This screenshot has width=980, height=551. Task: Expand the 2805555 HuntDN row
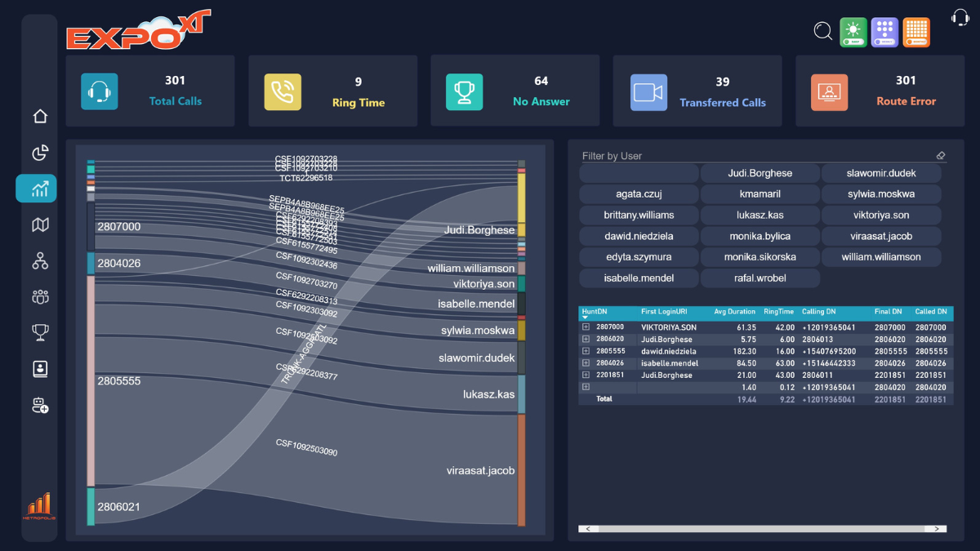(x=586, y=351)
